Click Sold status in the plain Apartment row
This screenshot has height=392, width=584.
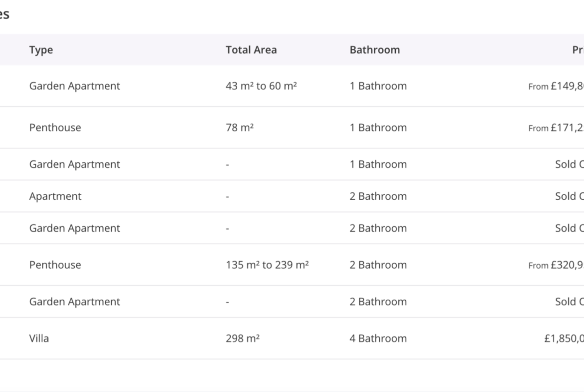569,196
